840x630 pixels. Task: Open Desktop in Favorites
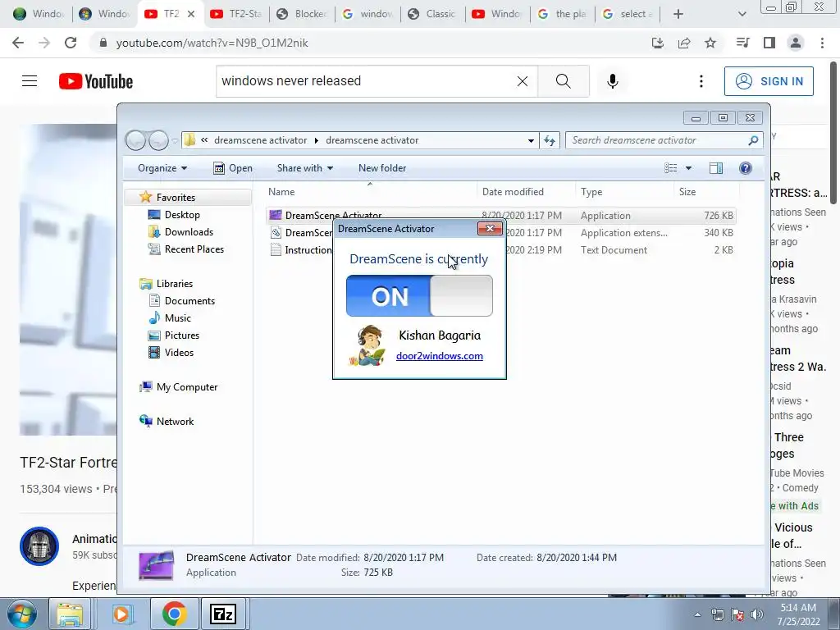click(x=182, y=215)
